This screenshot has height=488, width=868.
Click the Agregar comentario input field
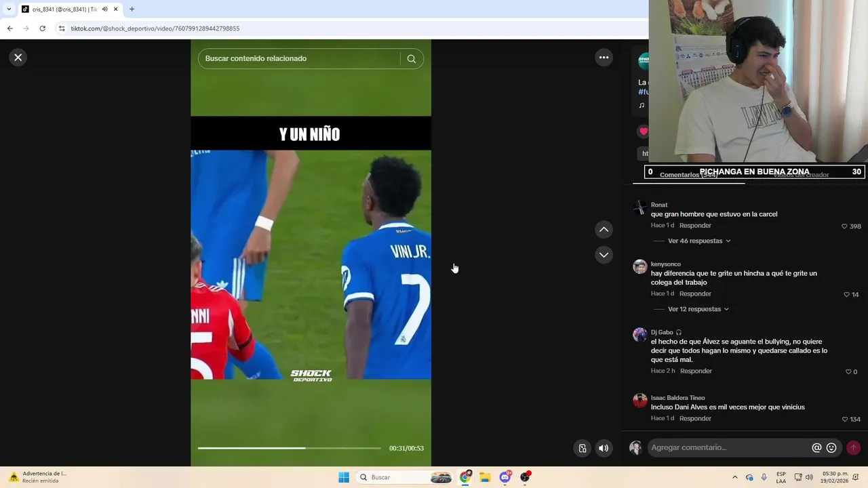pos(729,447)
